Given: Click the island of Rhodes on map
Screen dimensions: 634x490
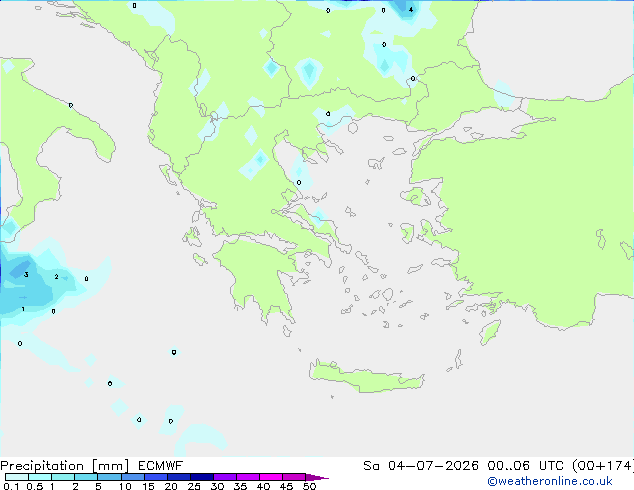Looking at the screenshot, I should (x=490, y=332).
